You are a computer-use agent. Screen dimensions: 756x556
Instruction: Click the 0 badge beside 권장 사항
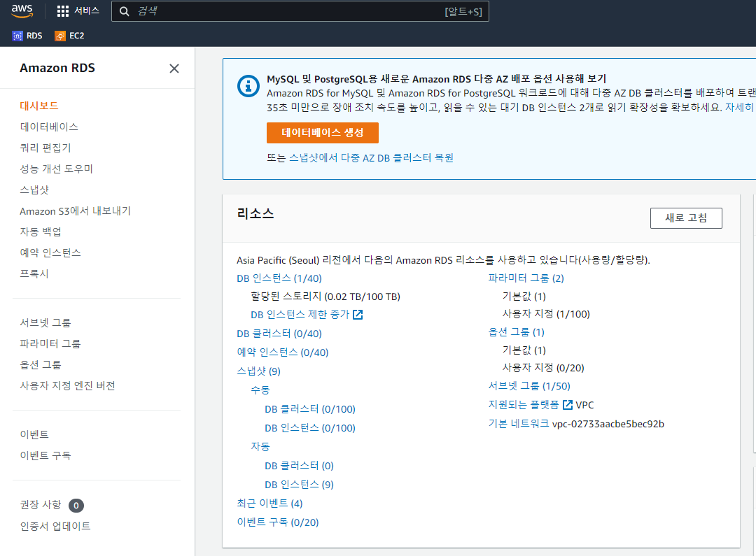click(x=76, y=506)
